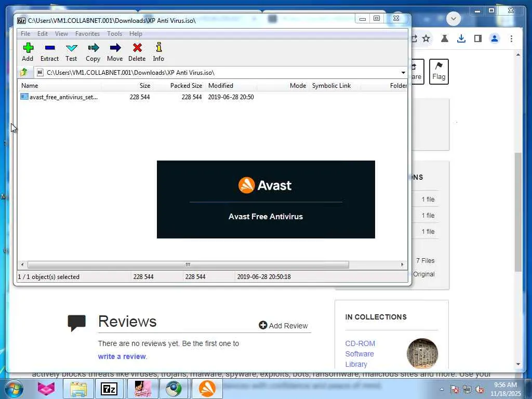Viewport: 532px width, 399px height.
Task: Click the '1 / 1 object(s) selected' status text
Action: pyautogui.click(x=48, y=277)
